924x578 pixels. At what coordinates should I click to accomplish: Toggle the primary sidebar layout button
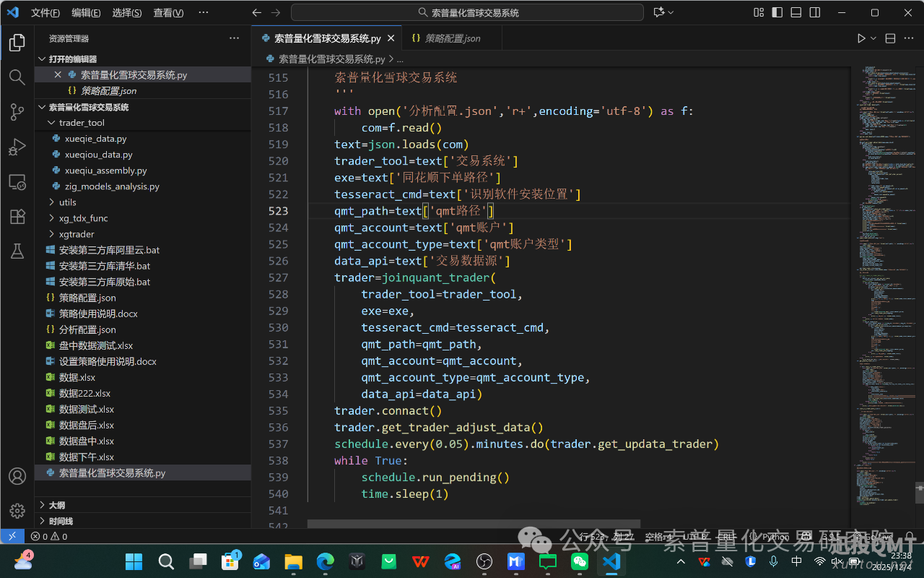[777, 12]
